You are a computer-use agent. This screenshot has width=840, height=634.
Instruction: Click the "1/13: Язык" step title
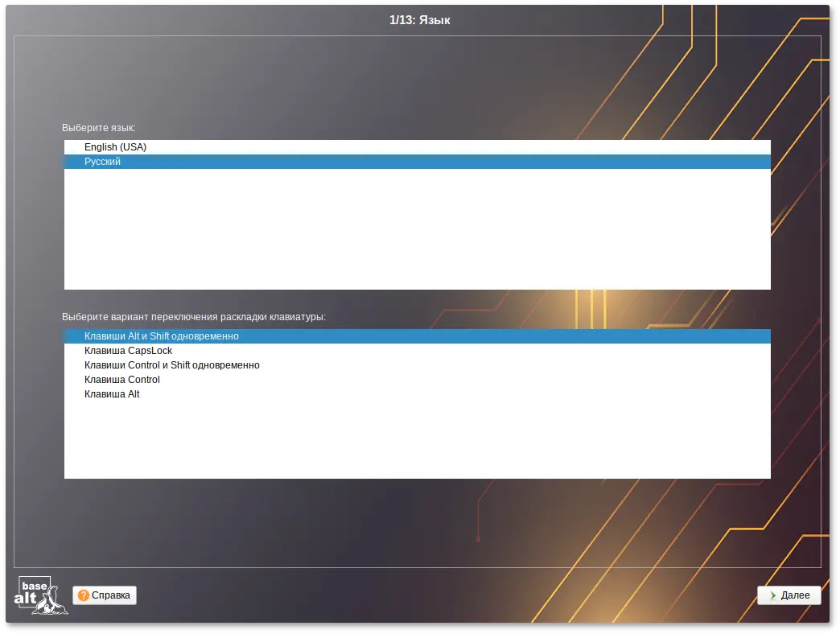point(419,19)
